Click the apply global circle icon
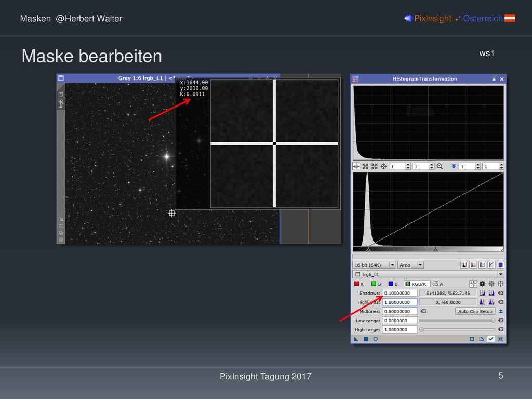The image size is (532, 399). [x=375, y=339]
